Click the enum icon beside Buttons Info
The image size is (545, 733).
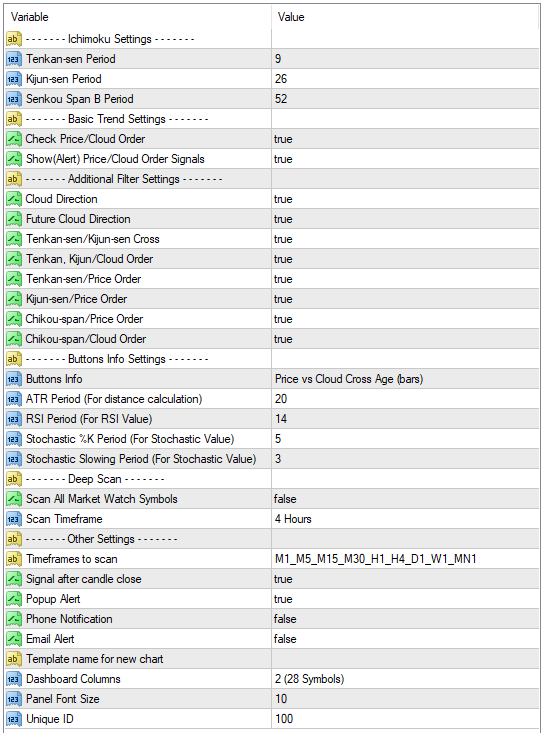coord(14,379)
